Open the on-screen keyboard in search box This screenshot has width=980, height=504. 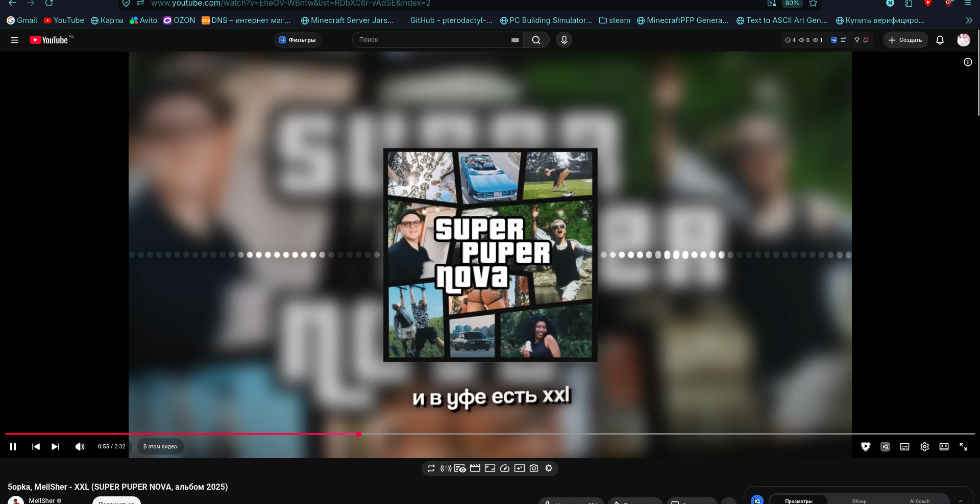click(x=515, y=40)
